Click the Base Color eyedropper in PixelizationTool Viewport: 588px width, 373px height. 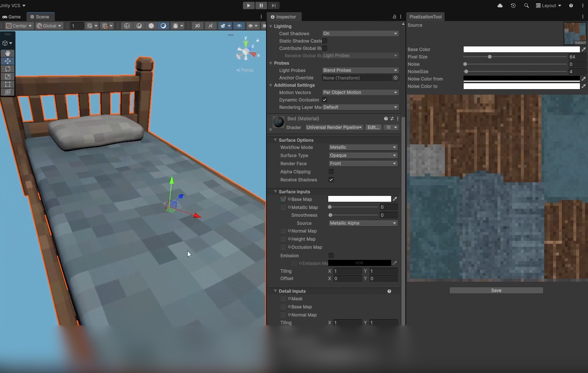tap(584, 49)
